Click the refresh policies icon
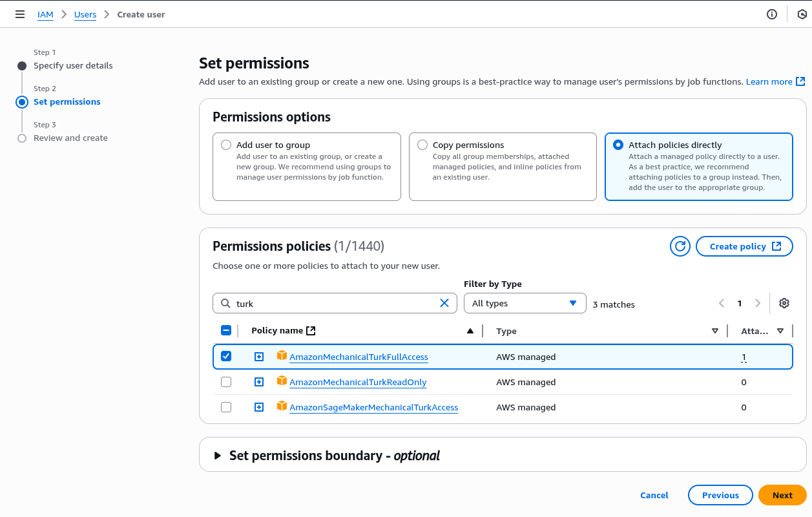This screenshot has width=812, height=517. point(680,246)
